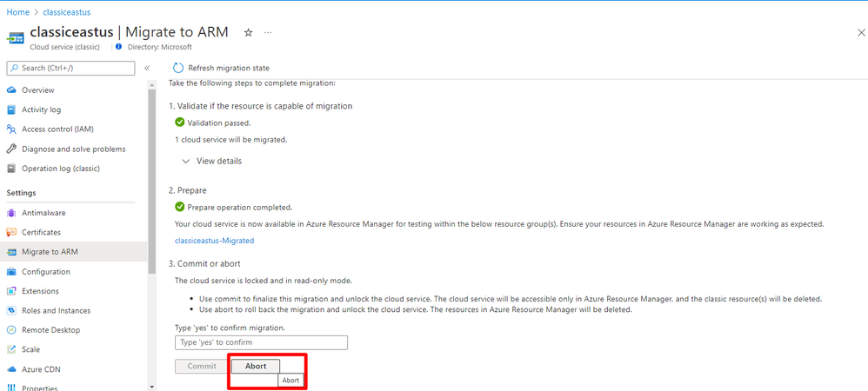Click the Commit button

[x=202, y=366]
